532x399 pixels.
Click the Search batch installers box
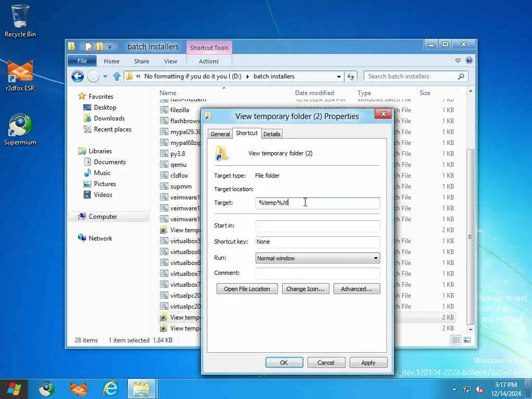pos(411,76)
